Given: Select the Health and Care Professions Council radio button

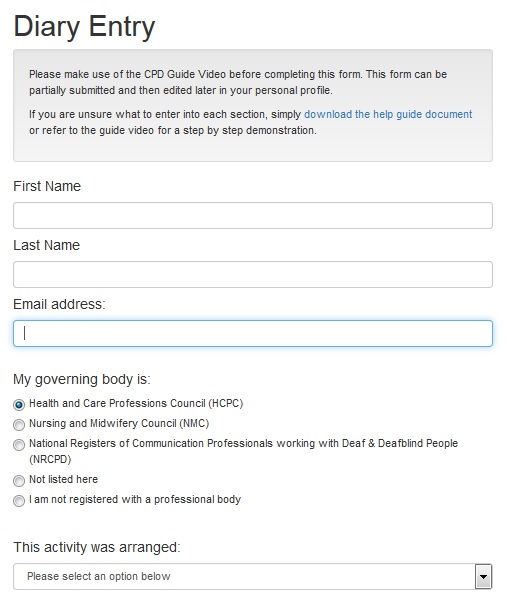Looking at the screenshot, I should coord(19,405).
